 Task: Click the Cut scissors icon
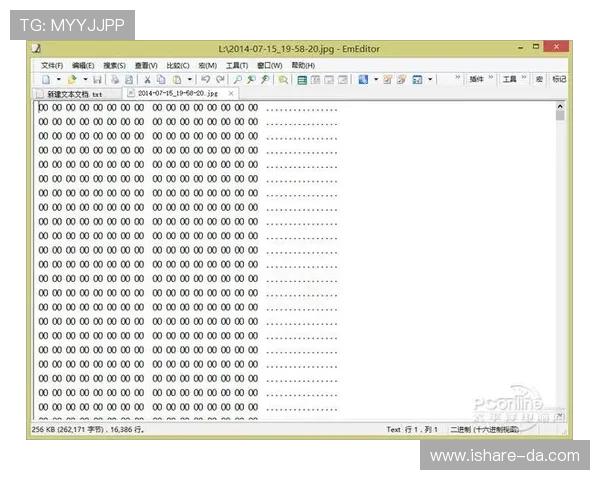click(x=147, y=79)
